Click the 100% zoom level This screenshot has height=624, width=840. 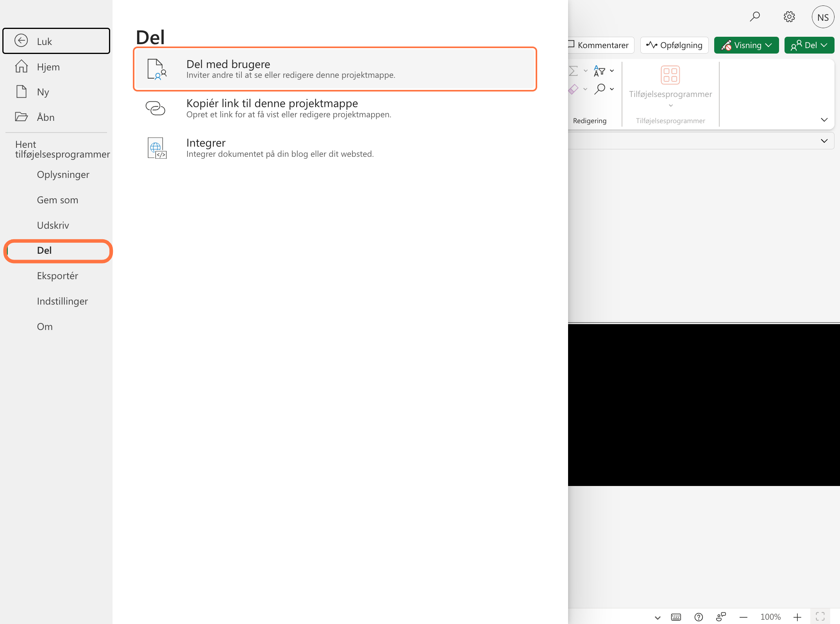770,617
